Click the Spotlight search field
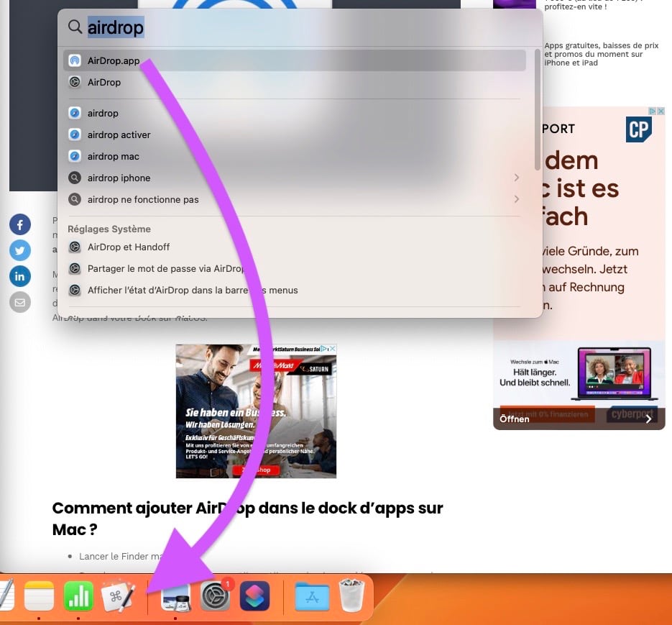Image resolution: width=672 pixels, height=625 pixels. (x=300, y=27)
